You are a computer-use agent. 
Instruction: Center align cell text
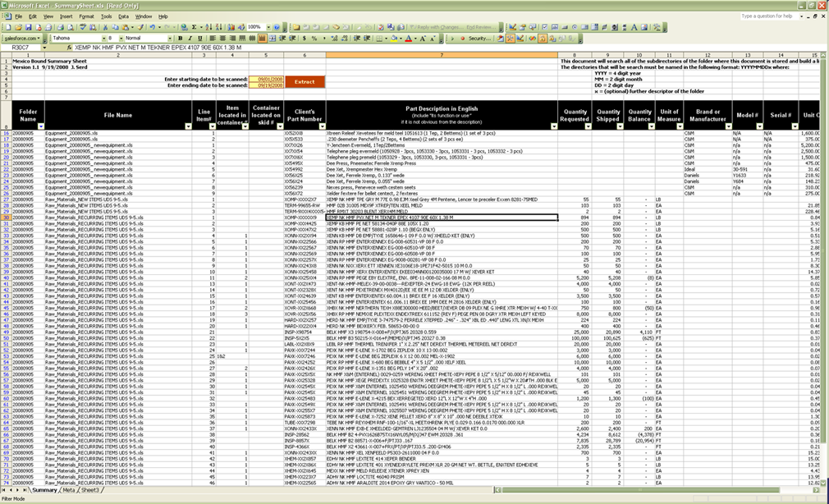click(222, 38)
